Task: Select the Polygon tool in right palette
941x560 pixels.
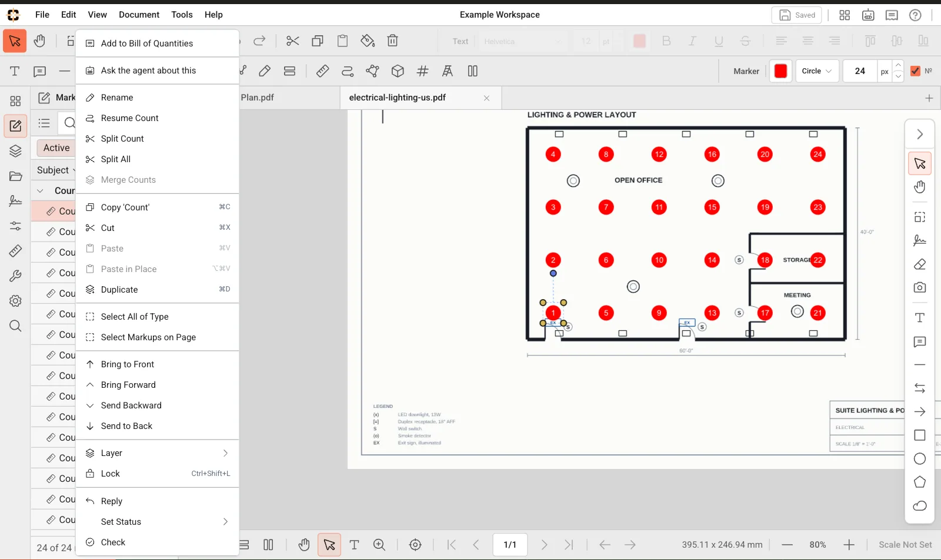Action: [x=920, y=482]
